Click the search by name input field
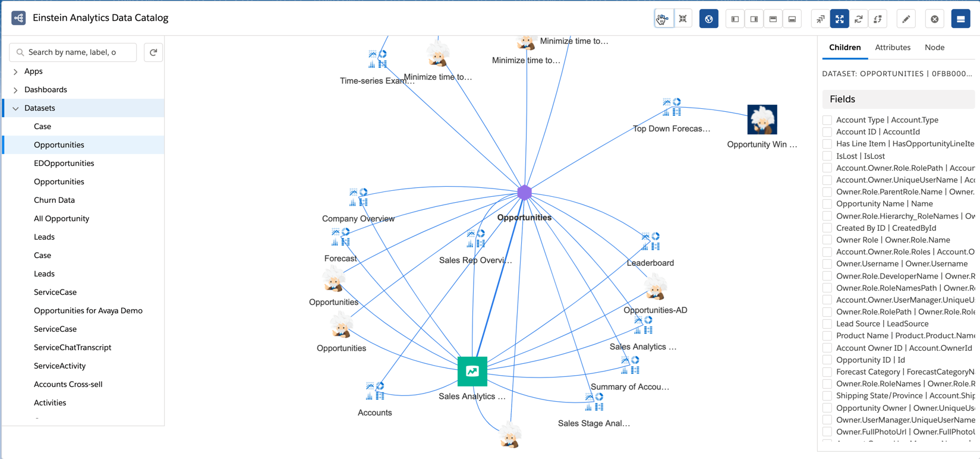The image size is (980, 459). pyautogui.click(x=73, y=52)
